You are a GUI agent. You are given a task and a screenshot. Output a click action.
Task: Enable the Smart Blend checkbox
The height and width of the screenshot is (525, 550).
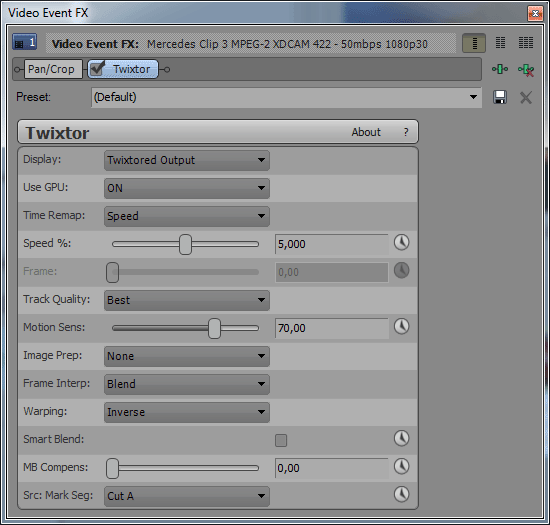tap(281, 440)
